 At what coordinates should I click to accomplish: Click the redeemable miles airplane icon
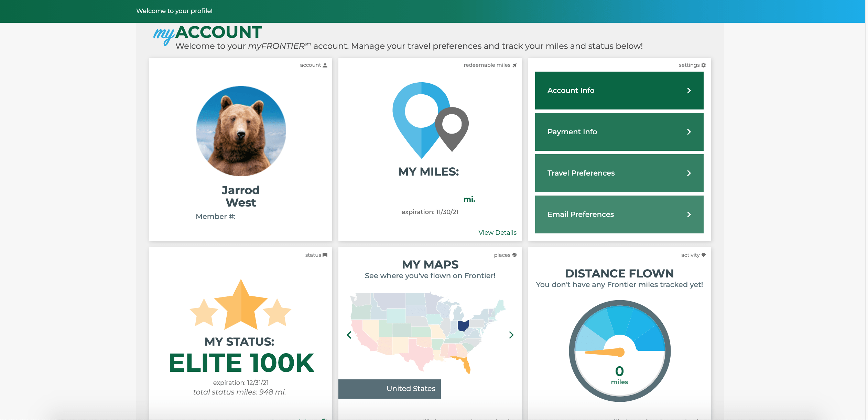tap(514, 65)
